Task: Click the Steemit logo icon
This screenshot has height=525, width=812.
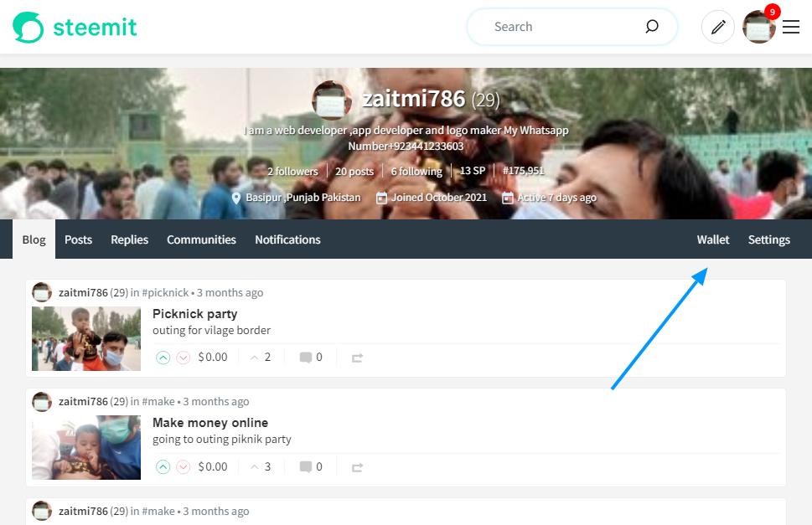Action: (28, 28)
